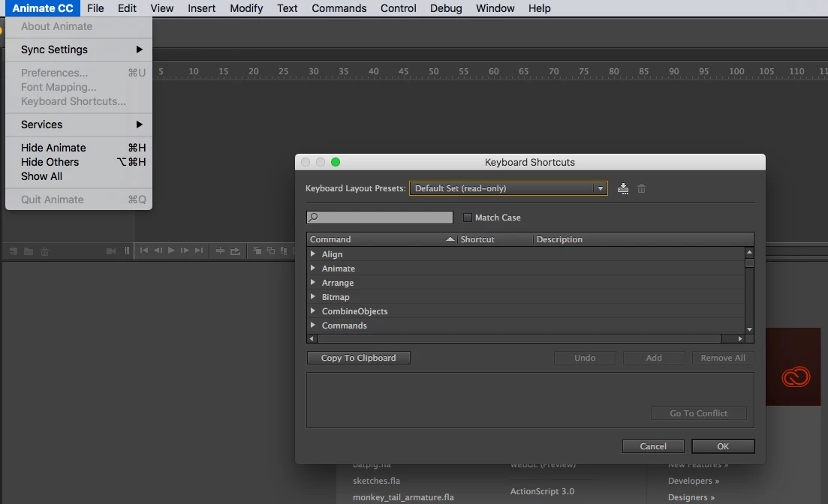Open the Modify menu
The image size is (828, 504).
246,8
